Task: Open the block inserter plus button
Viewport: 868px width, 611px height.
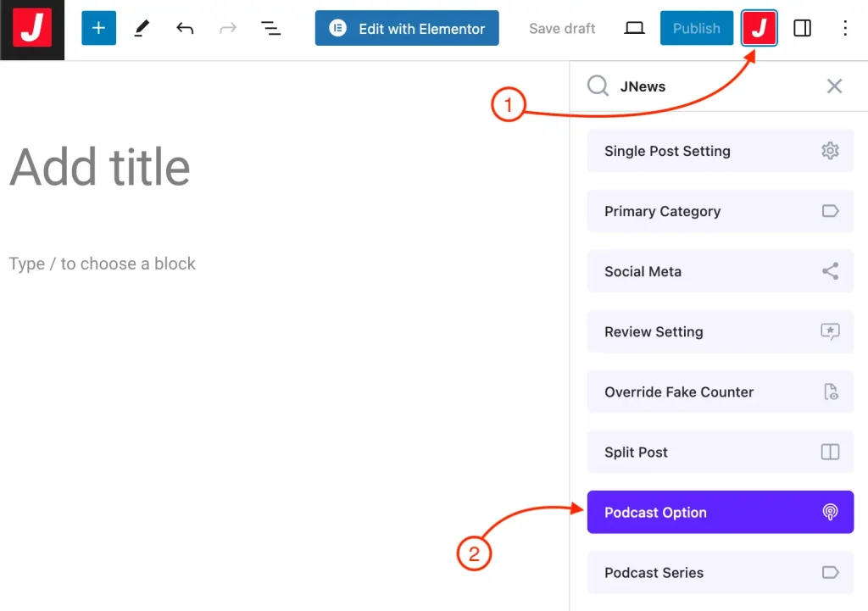Action: coord(98,29)
